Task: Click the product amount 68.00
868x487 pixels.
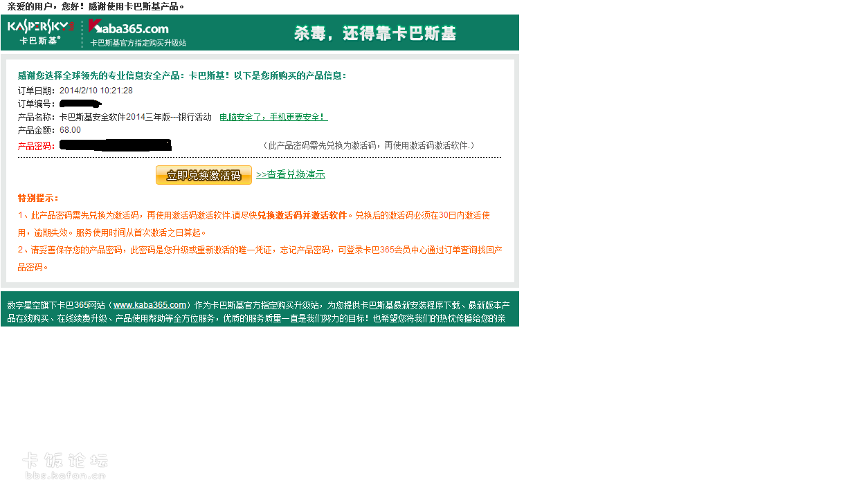Action: click(x=70, y=130)
